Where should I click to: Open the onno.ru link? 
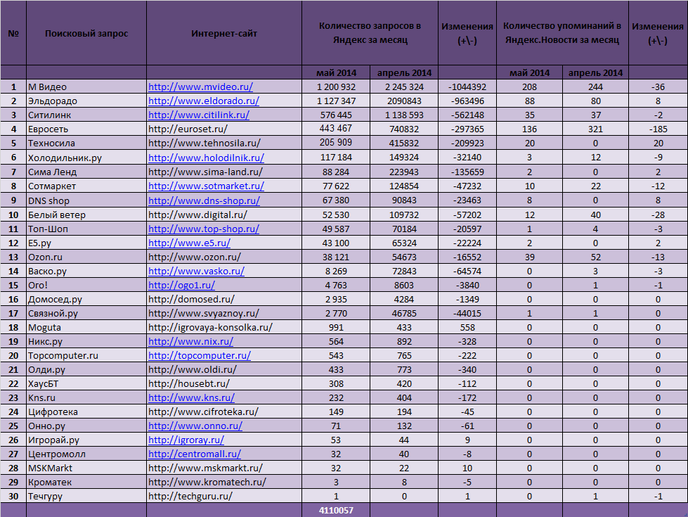point(195,425)
